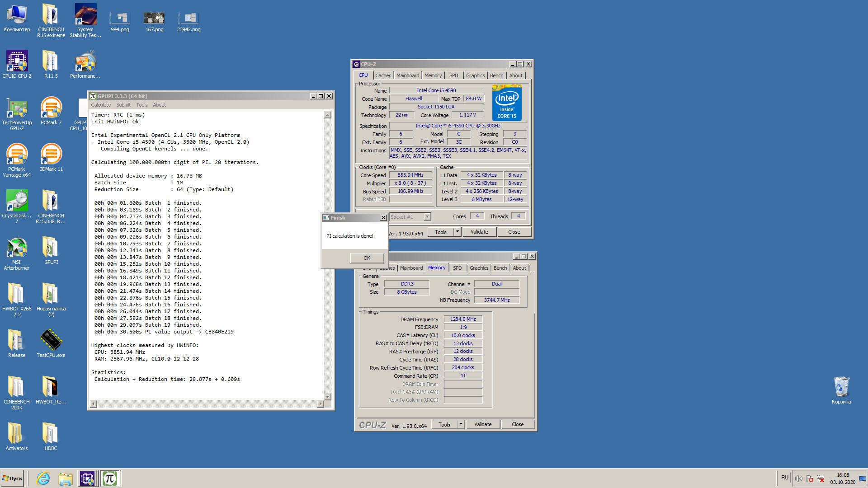Open the HDBC folder

[x=51, y=437]
